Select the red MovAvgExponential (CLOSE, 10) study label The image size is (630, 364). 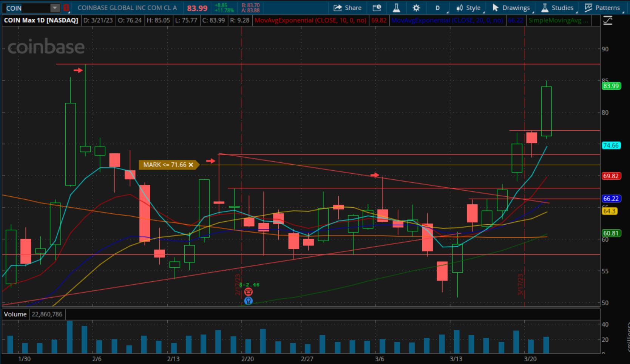(x=310, y=20)
